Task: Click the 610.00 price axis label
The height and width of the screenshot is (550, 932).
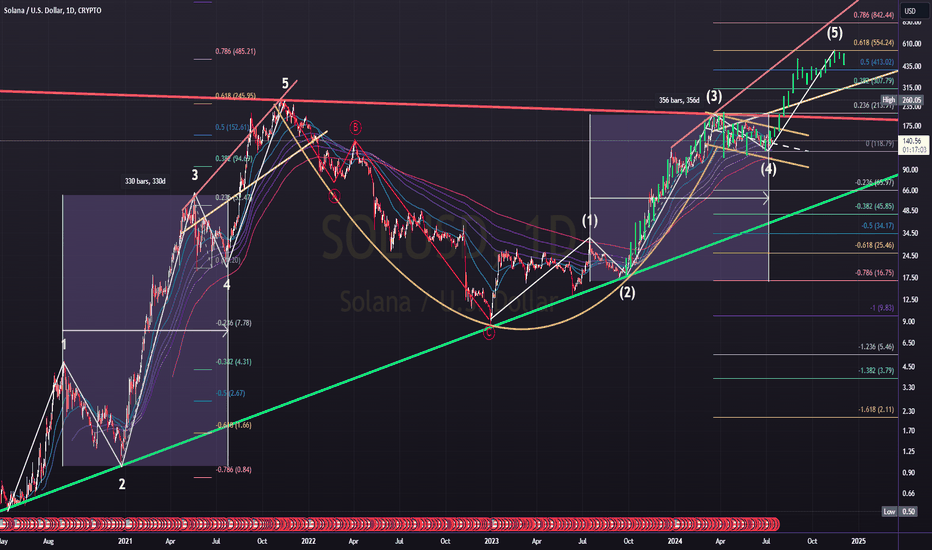Action: tap(911, 44)
